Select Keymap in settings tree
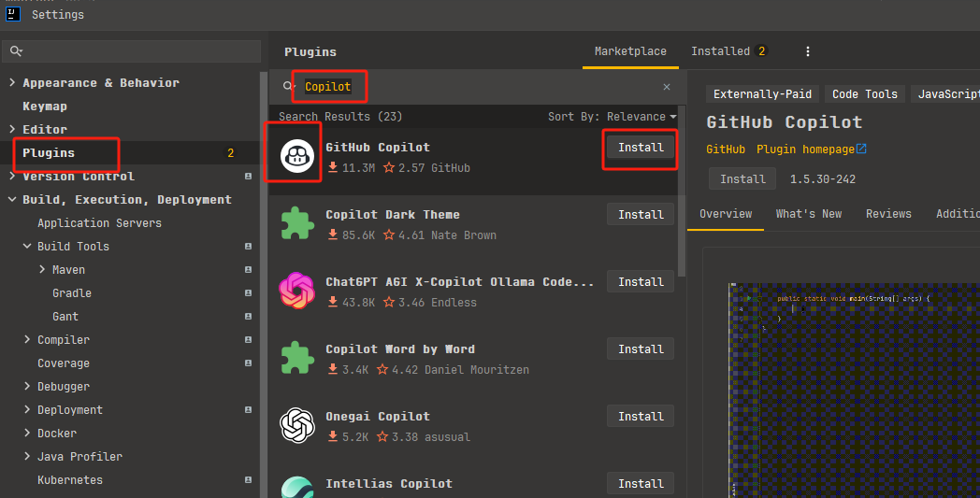980x498 pixels. coord(45,107)
